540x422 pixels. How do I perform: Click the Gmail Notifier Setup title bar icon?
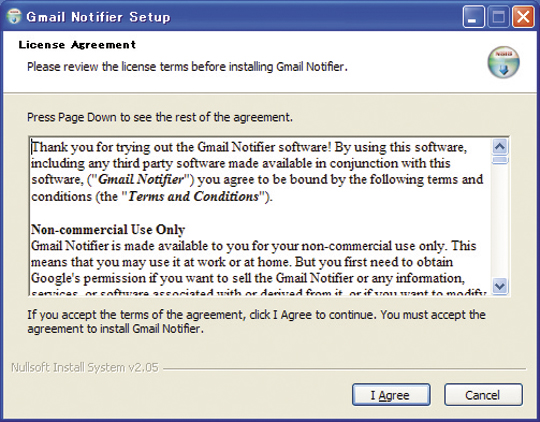[x=14, y=17]
